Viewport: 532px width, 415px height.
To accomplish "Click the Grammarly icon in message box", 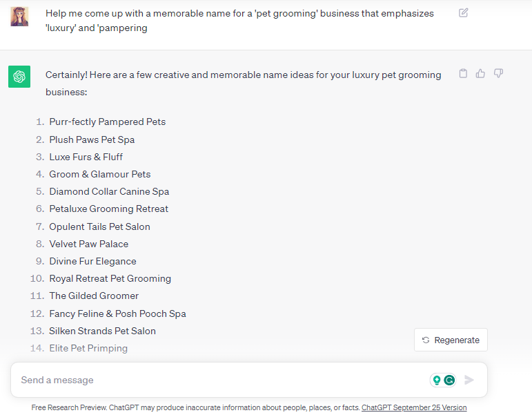I will pyautogui.click(x=449, y=380).
